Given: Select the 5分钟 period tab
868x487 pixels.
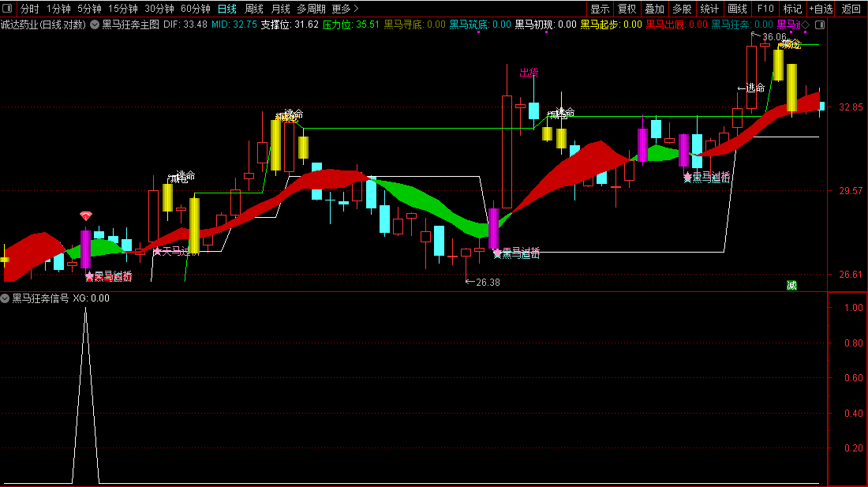Looking at the screenshot, I should [89, 9].
